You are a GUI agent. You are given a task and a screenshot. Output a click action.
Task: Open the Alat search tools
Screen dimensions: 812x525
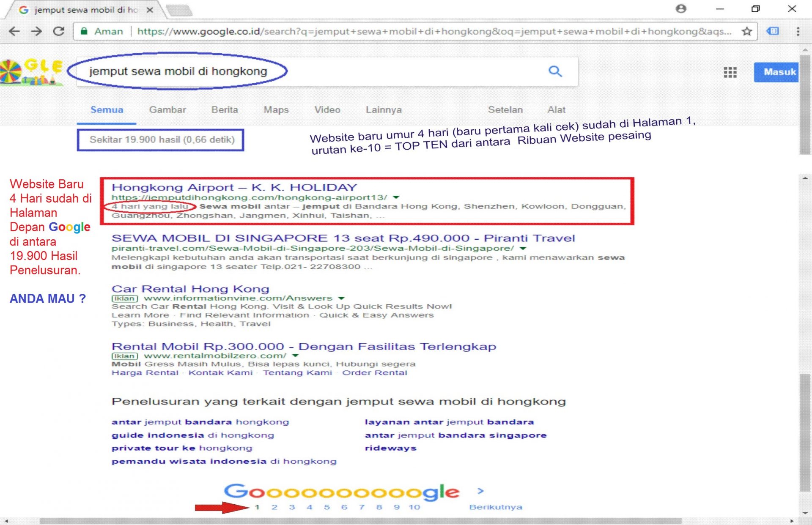(x=556, y=109)
